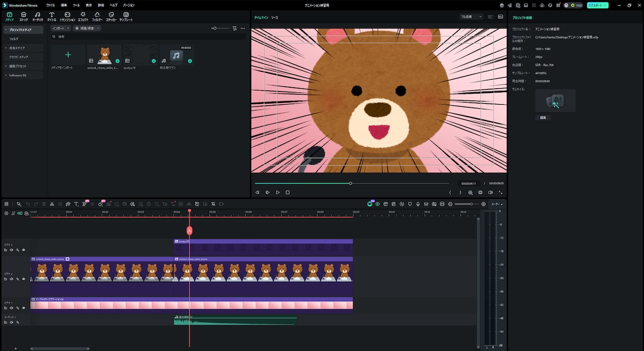Click the zoom-out minus icon in timeline toolbar
The height and width of the screenshot is (351, 644).
point(450,204)
